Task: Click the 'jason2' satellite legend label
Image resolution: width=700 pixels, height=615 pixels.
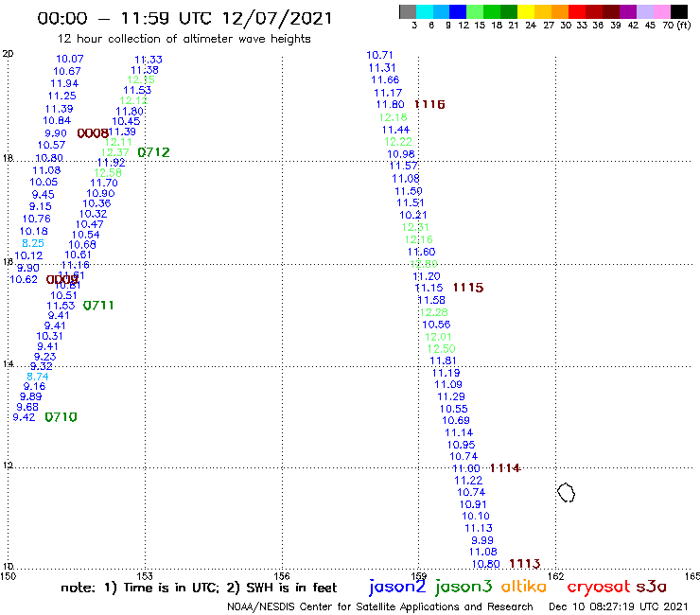Action: [397, 587]
